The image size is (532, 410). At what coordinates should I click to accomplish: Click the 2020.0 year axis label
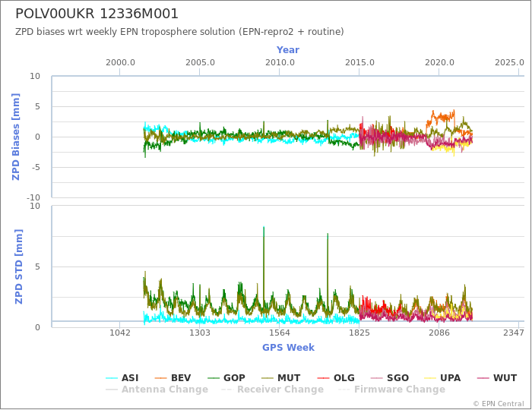(439, 63)
